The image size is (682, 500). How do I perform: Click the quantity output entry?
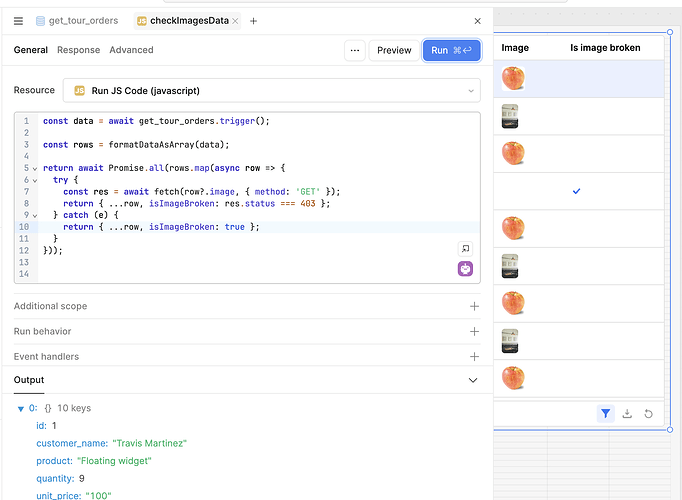[60, 479]
